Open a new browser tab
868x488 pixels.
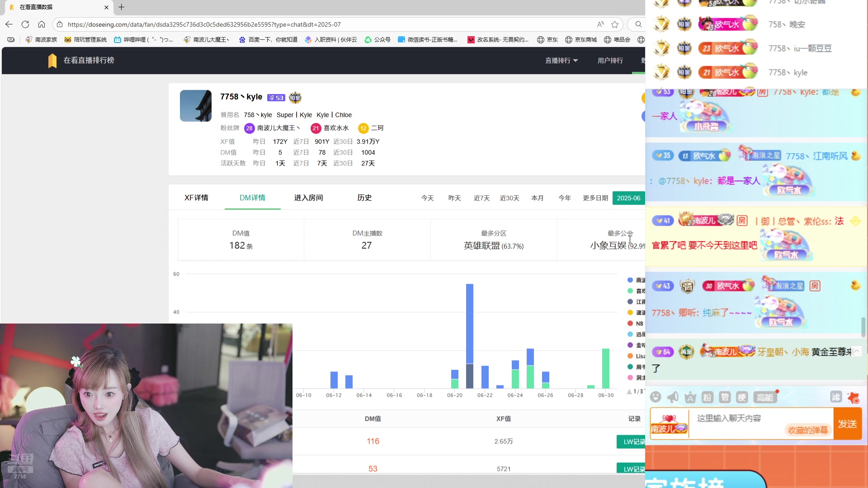point(121,7)
